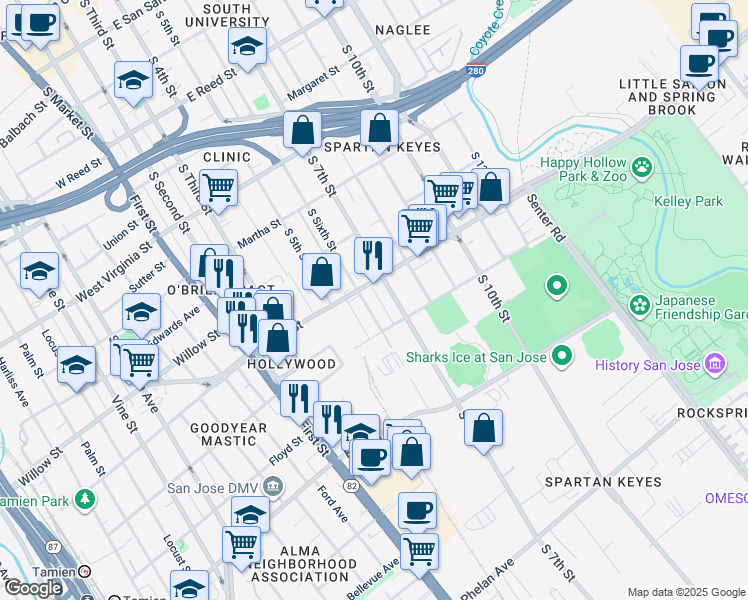This screenshot has width=748, height=600.
Task: Click the shopping cart marker near Phelan Ave
Action: 419,550
